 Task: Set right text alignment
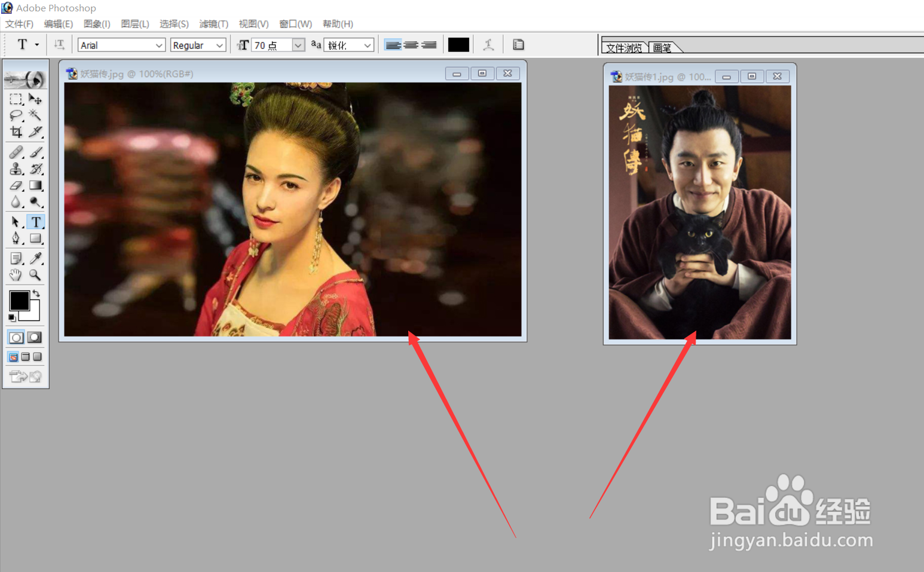tap(429, 45)
